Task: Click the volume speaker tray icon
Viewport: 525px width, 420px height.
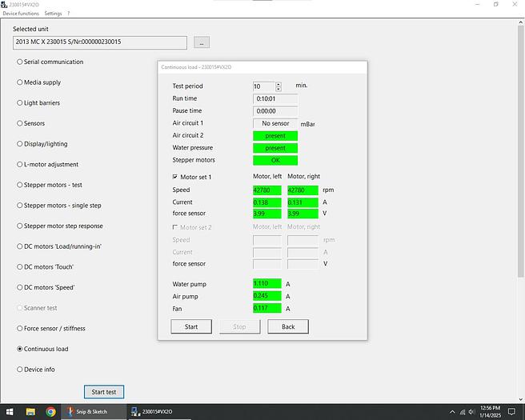Action: point(471,412)
